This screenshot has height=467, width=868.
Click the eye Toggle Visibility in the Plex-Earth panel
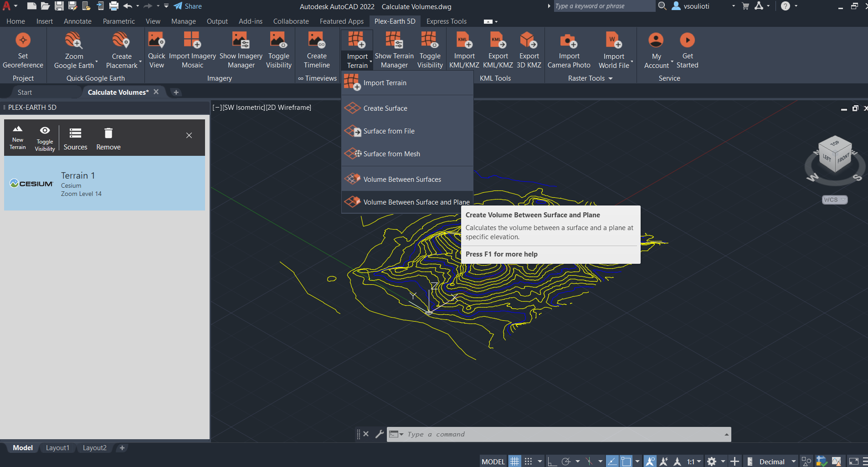pos(45,139)
